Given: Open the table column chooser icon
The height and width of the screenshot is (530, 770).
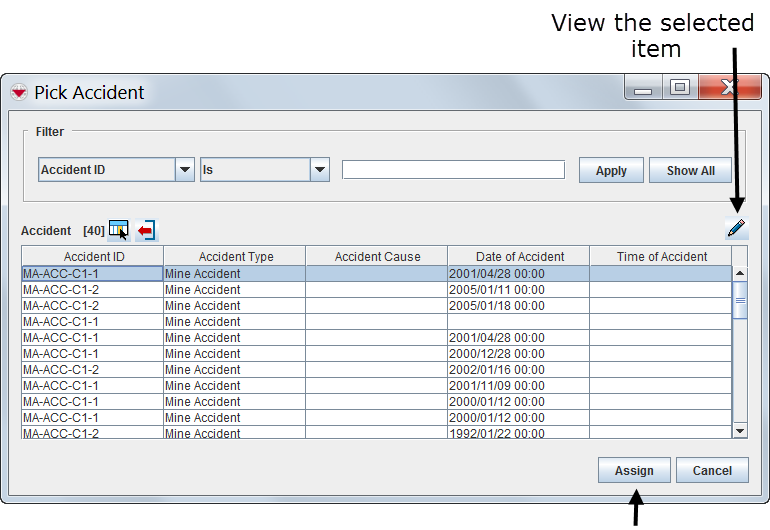Looking at the screenshot, I should point(118,230).
